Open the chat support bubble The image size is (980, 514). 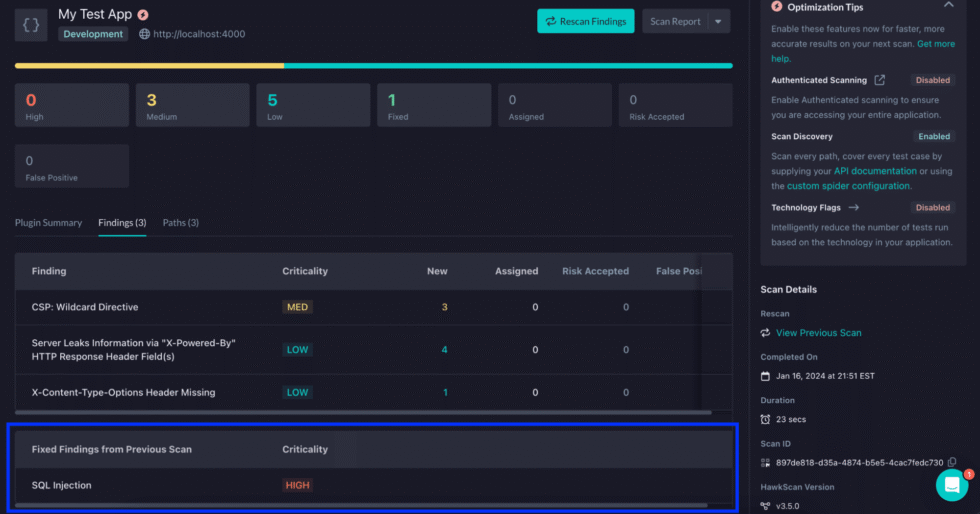[952, 485]
